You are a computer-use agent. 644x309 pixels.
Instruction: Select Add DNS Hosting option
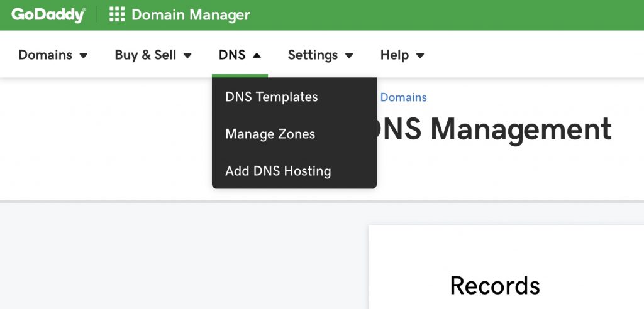coord(294,171)
